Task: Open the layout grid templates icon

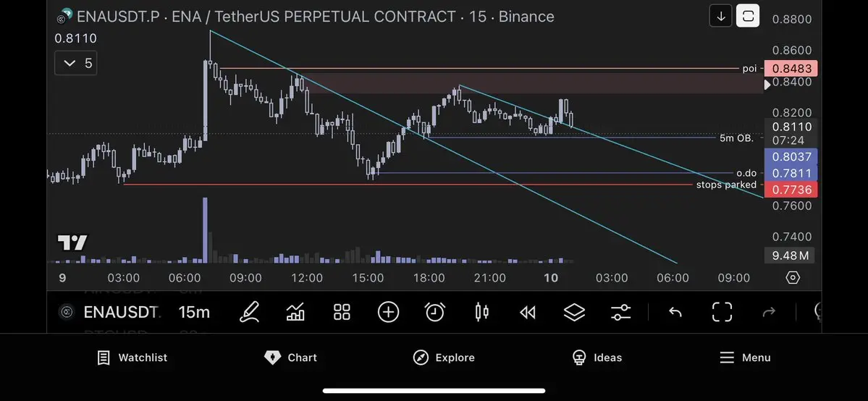Action: pyautogui.click(x=342, y=312)
